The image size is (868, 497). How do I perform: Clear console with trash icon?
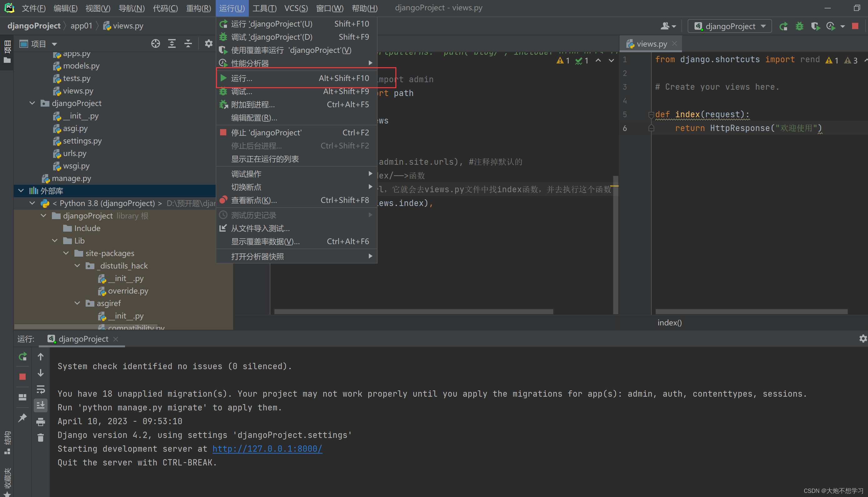pyautogui.click(x=41, y=438)
